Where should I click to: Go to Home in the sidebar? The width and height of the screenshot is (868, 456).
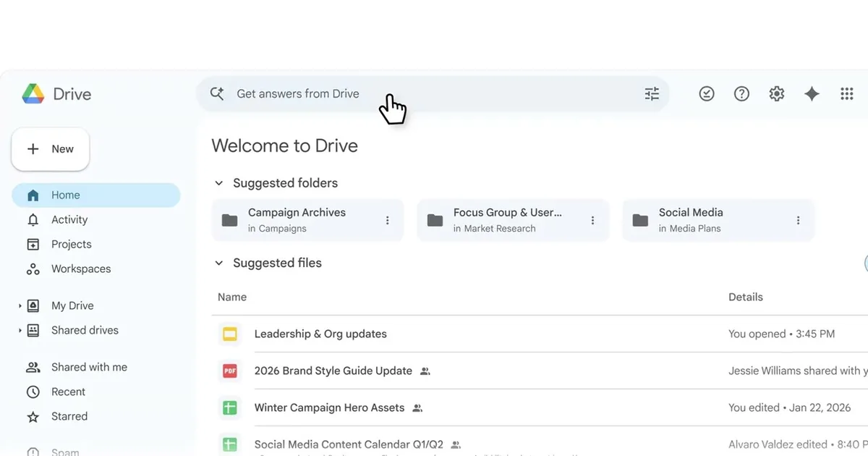click(x=95, y=195)
